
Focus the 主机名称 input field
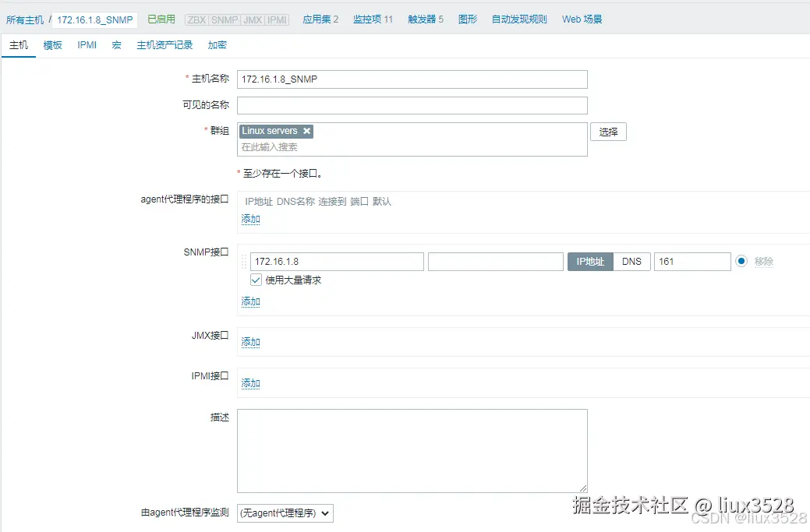tap(412, 79)
